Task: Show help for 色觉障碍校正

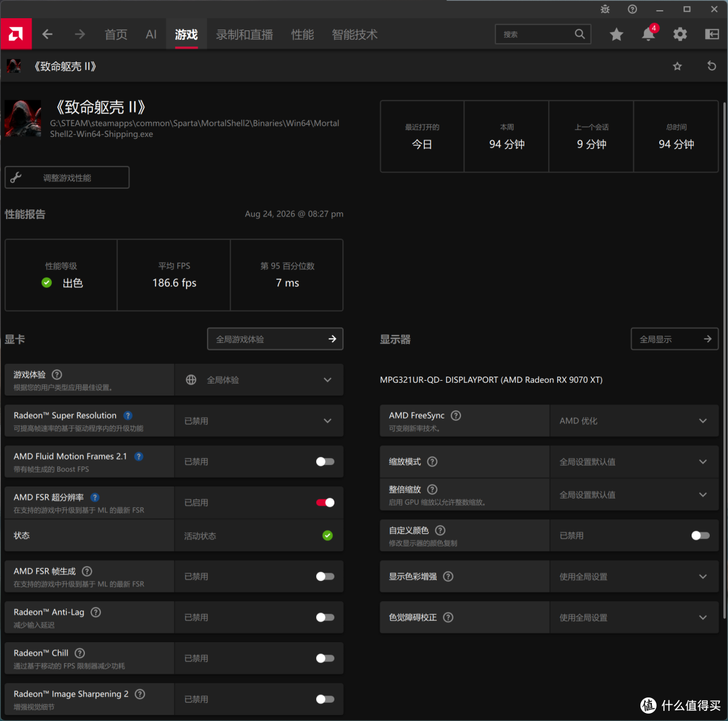Action: (x=448, y=617)
